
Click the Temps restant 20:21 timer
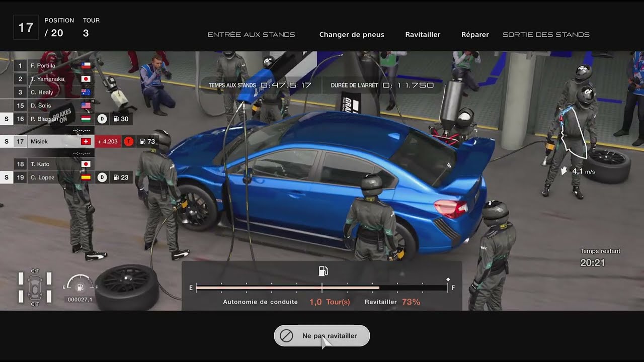click(x=600, y=257)
